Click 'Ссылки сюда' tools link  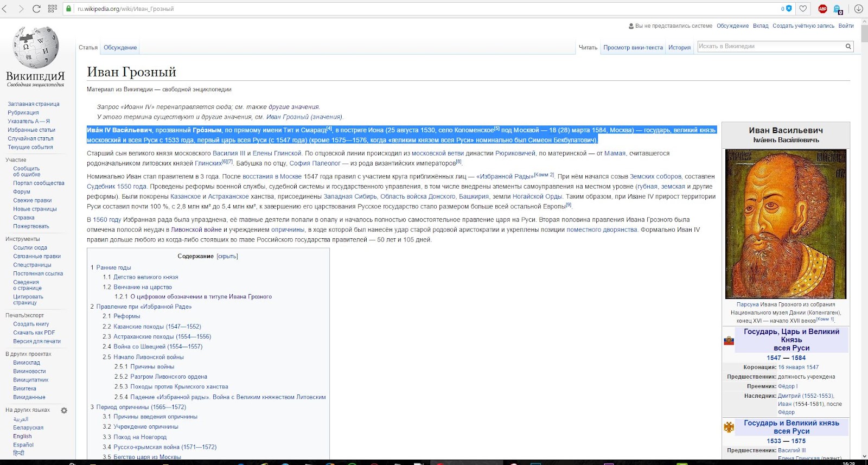(x=30, y=248)
